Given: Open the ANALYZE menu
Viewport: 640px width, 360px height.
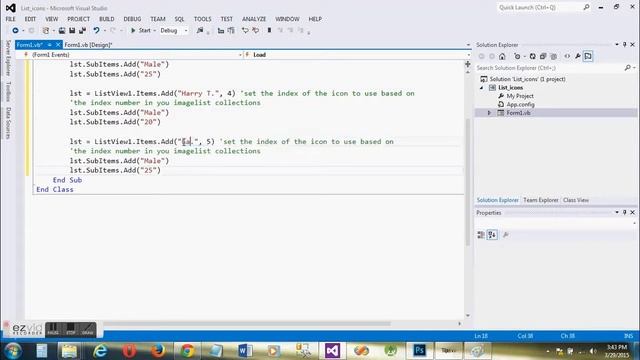Looking at the screenshot, I should tap(254, 19).
